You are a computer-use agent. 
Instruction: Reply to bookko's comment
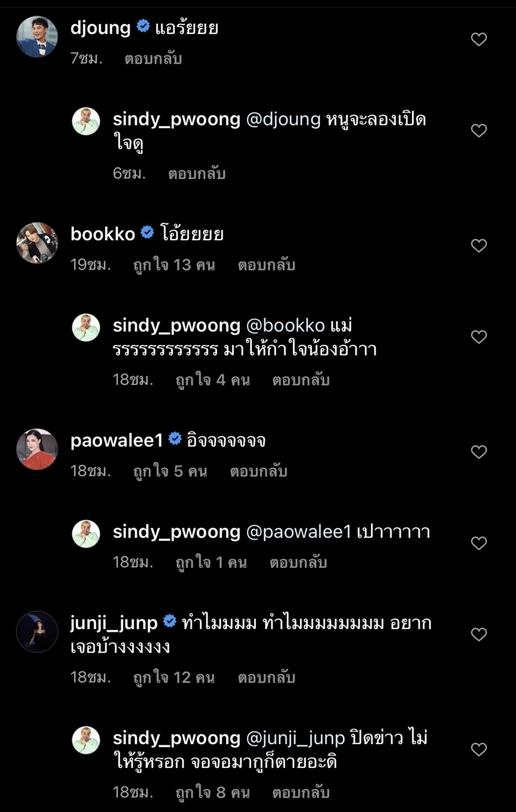[266, 265]
